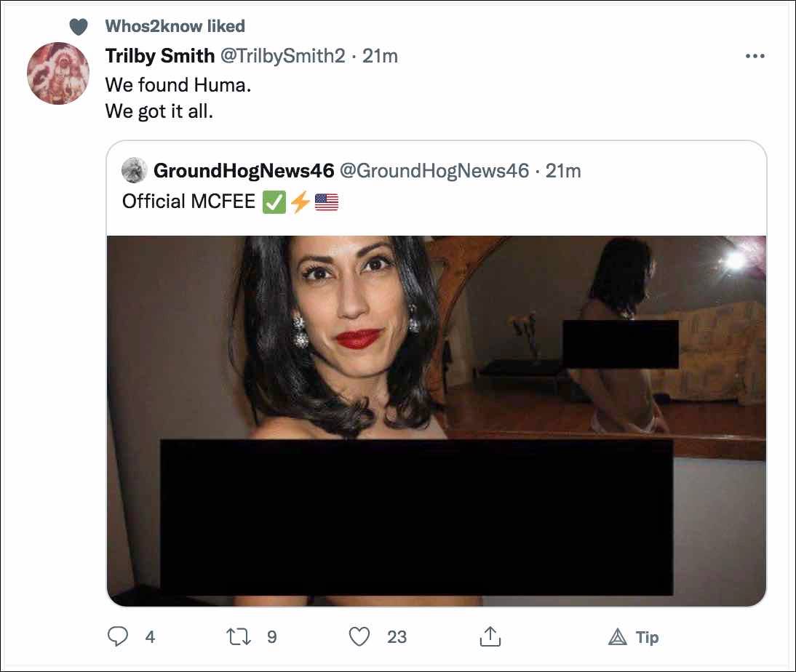Open the share menu via upload arrow icon

tap(490, 637)
